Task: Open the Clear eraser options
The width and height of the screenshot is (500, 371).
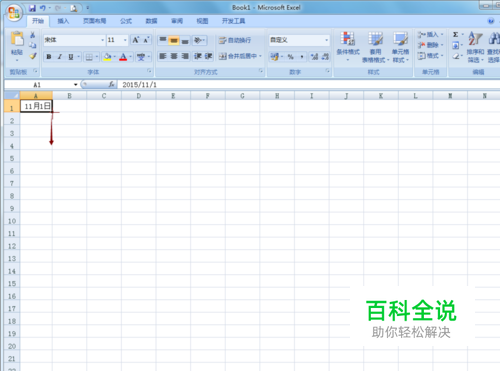Action: click(456, 56)
